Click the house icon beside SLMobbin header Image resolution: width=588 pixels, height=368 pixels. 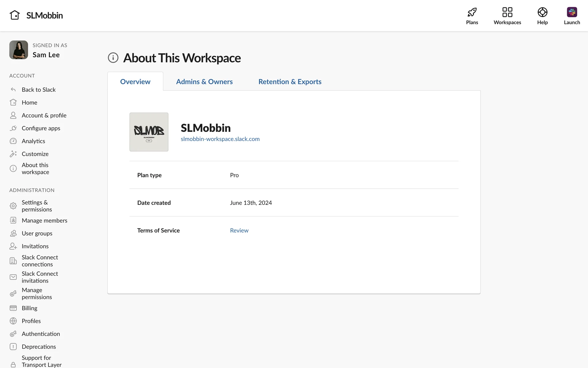(x=15, y=15)
